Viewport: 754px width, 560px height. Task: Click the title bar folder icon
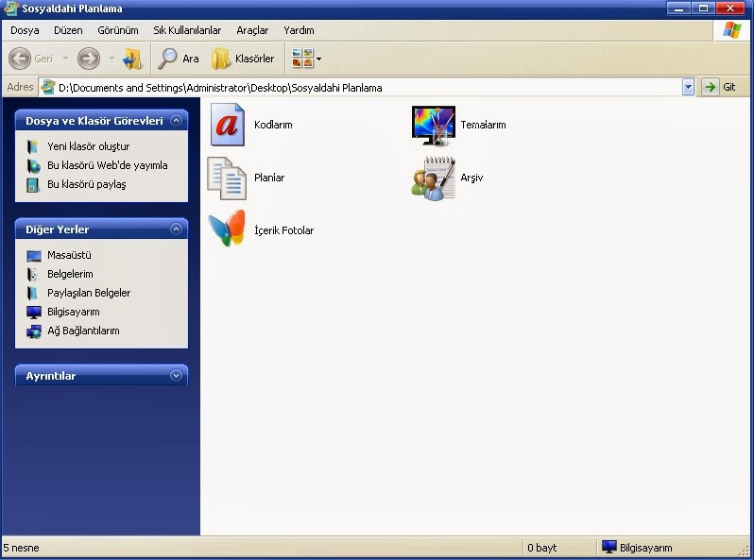10,8
